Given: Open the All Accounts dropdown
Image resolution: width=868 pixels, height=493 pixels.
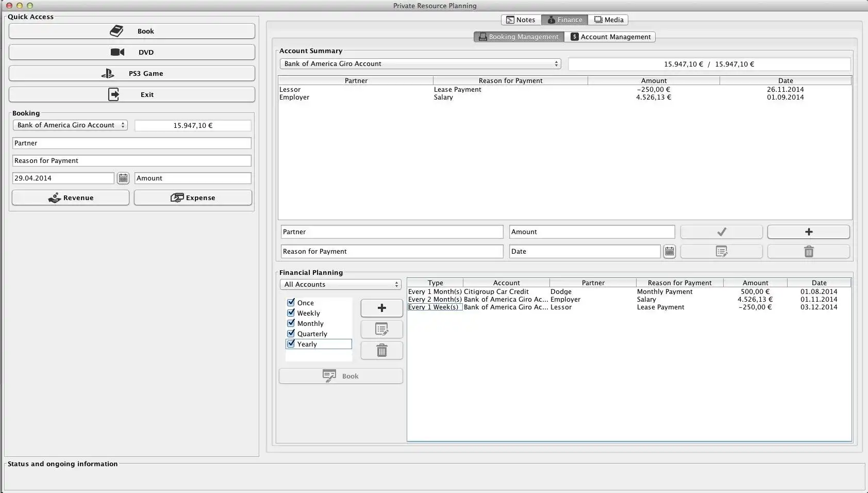Looking at the screenshot, I should click(340, 285).
